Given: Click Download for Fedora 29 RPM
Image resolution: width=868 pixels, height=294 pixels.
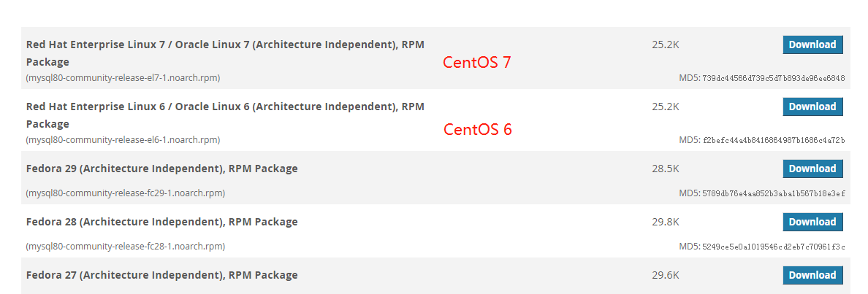Looking at the screenshot, I should pos(812,169).
